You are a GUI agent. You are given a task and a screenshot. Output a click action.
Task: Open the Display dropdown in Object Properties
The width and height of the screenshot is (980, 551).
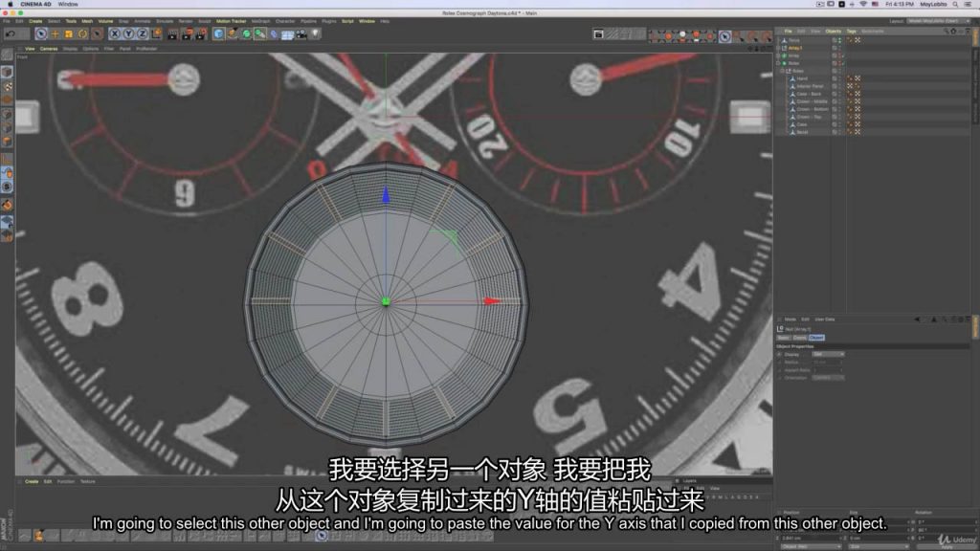pyautogui.click(x=829, y=354)
